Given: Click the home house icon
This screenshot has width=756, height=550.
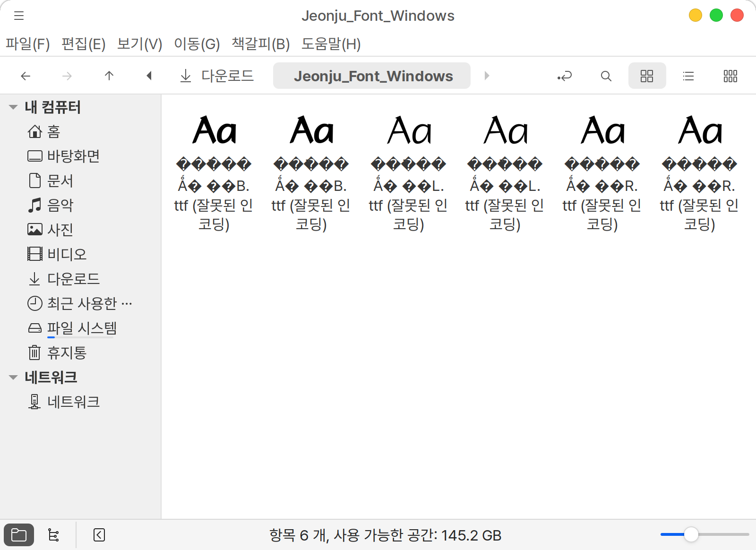Looking at the screenshot, I should [x=34, y=131].
